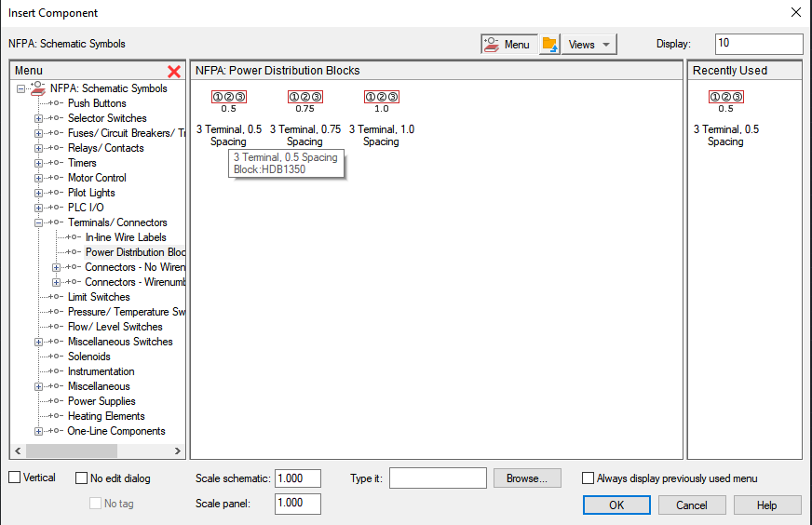Check the No edit dialog option
This screenshot has height=525, width=812.
[81, 478]
